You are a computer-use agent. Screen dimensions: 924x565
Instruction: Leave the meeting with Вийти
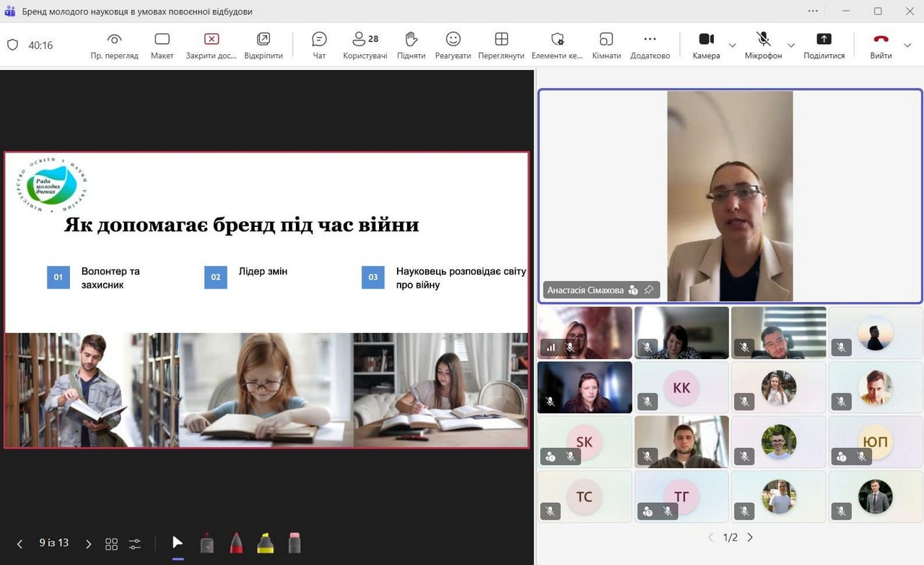(x=881, y=45)
